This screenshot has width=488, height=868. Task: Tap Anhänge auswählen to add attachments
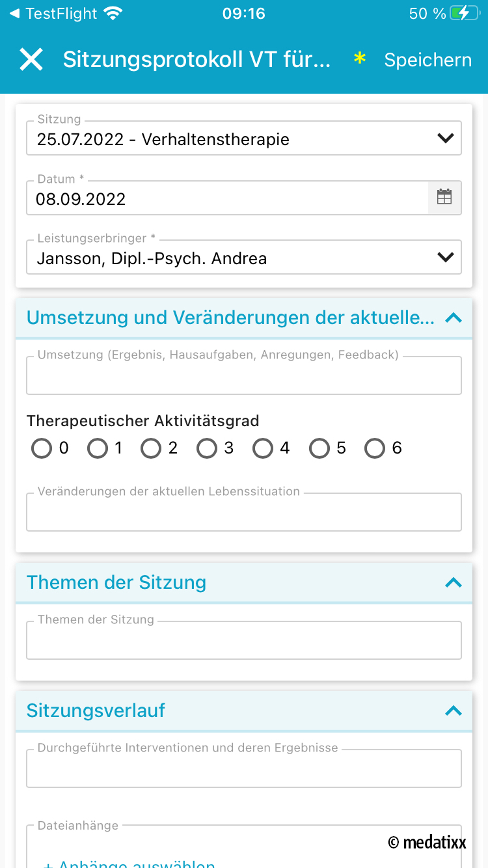(x=130, y=863)
